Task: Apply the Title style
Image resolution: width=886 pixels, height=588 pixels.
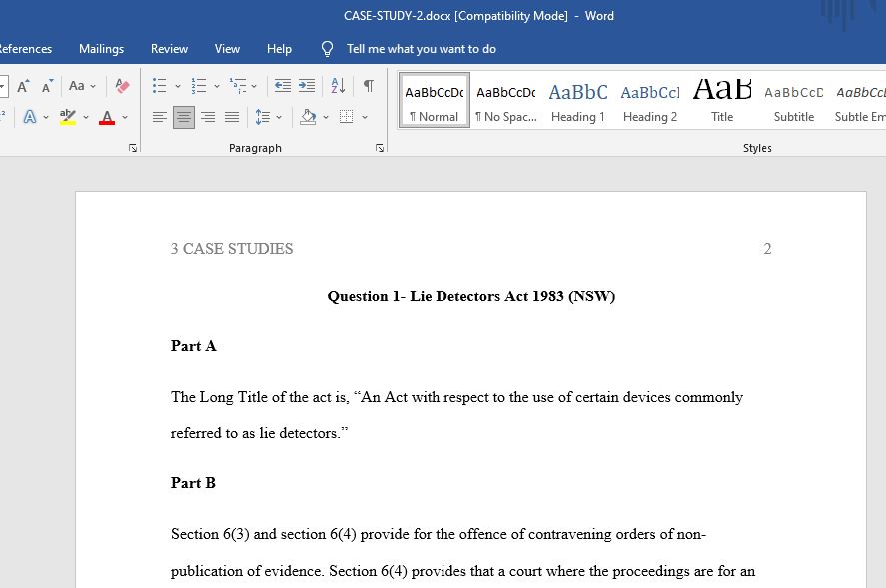Action: (722, 100)
